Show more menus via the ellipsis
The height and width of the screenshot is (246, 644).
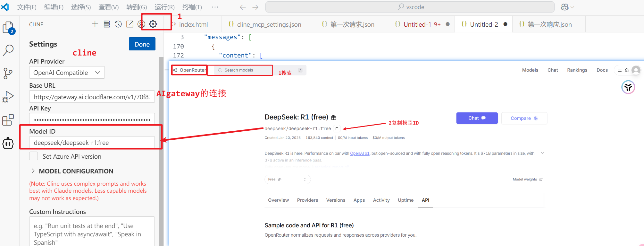coord(215,7)
